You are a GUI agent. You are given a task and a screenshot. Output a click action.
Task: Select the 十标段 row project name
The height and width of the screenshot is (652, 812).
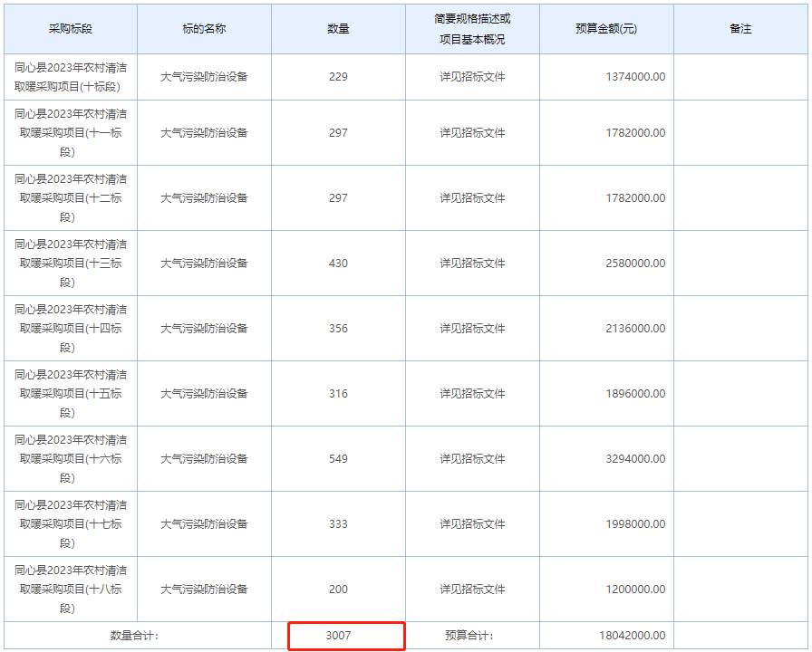click(70, 77)
